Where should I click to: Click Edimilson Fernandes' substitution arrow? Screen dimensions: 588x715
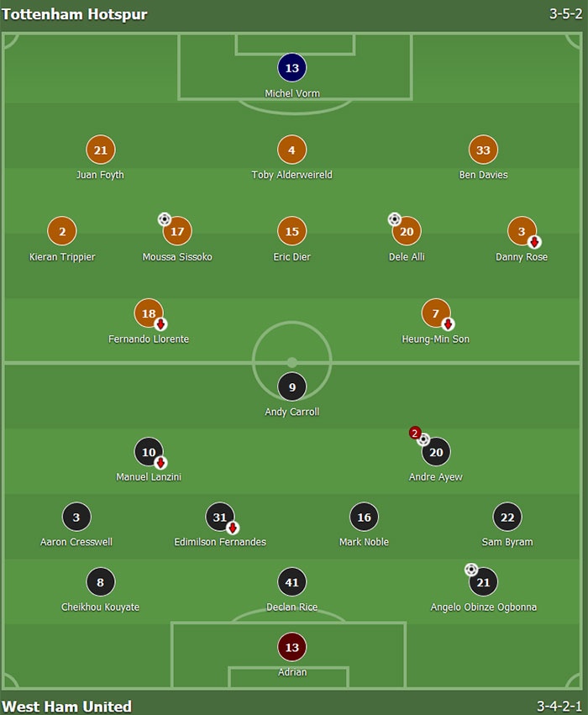pos(232,528)
